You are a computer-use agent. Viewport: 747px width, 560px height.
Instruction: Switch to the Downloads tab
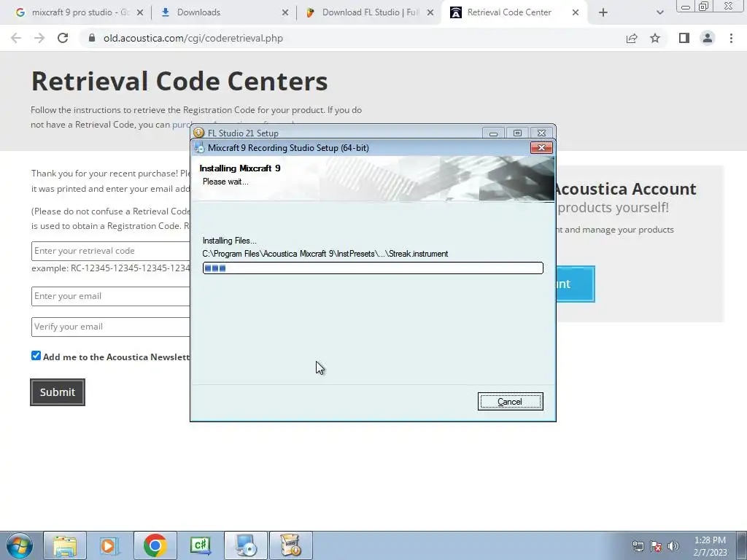pyautogui.click(x=198, y=12)
